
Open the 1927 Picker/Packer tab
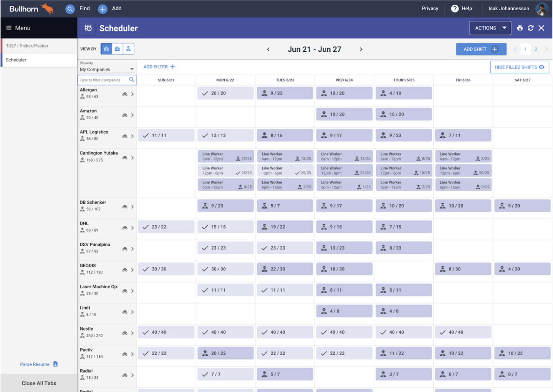(26, 45)
